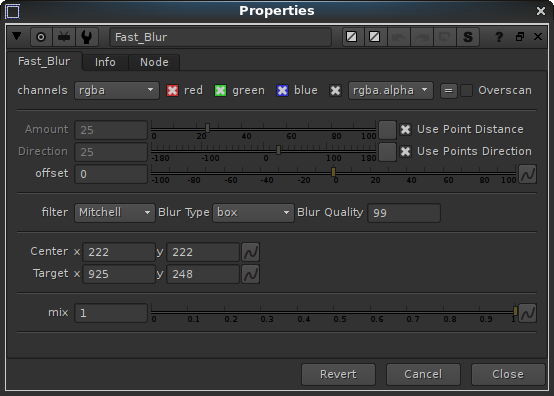
Task: Open the wrench edit-knobs icon
Action: (87, 37)
